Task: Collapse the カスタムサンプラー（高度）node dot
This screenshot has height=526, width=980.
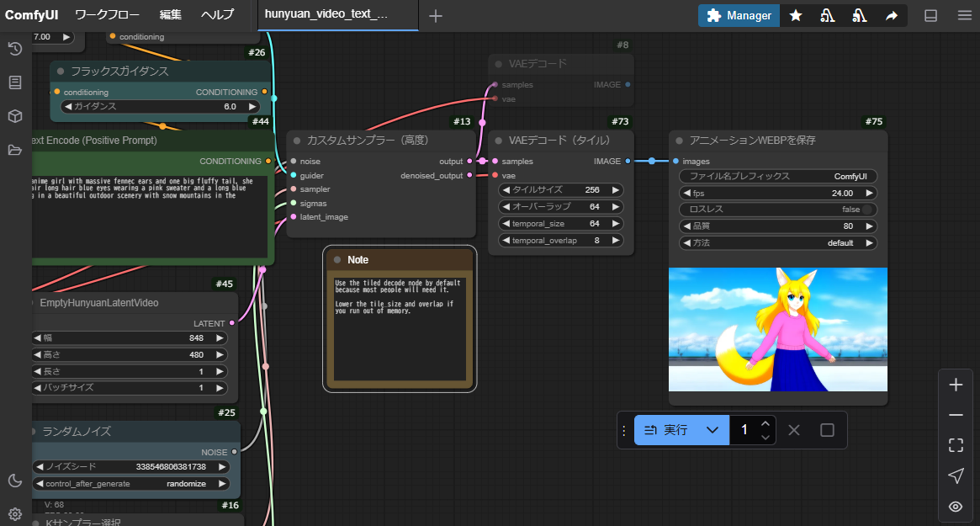Action: pos(297,141)
